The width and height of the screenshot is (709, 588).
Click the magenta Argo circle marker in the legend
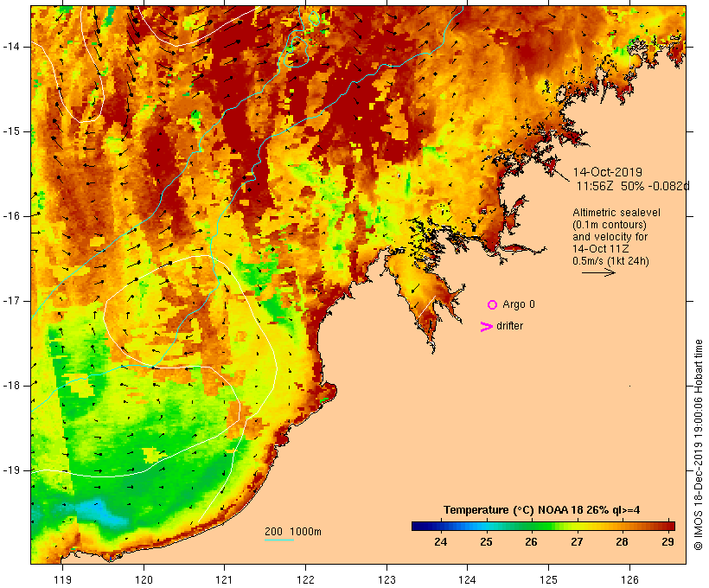(x=493, y=305)
